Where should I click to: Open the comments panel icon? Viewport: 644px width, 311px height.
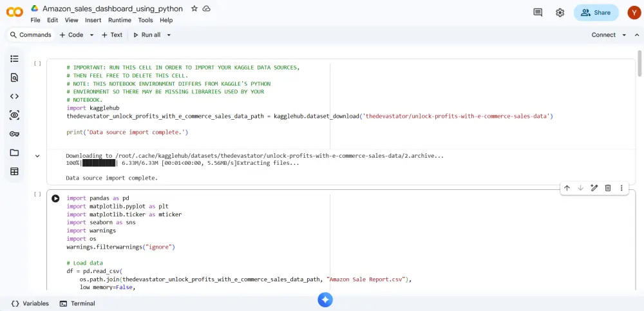pyautogui.click(x=538, y=12)
